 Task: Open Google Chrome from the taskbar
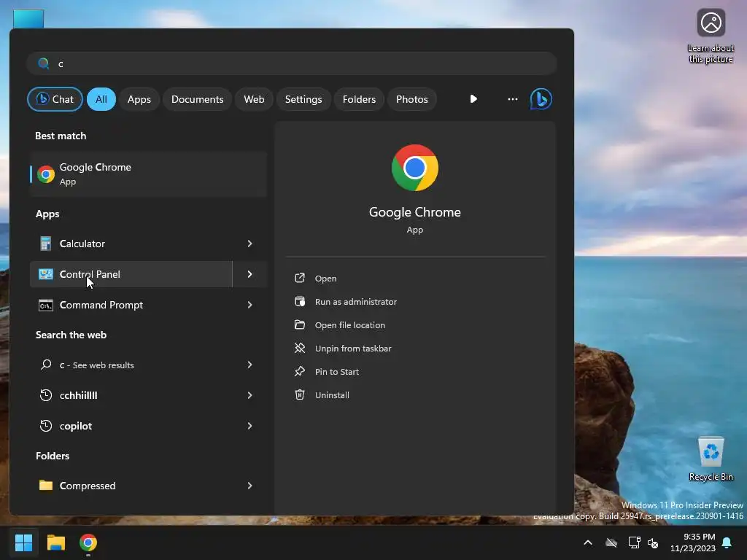pos(88,542)
